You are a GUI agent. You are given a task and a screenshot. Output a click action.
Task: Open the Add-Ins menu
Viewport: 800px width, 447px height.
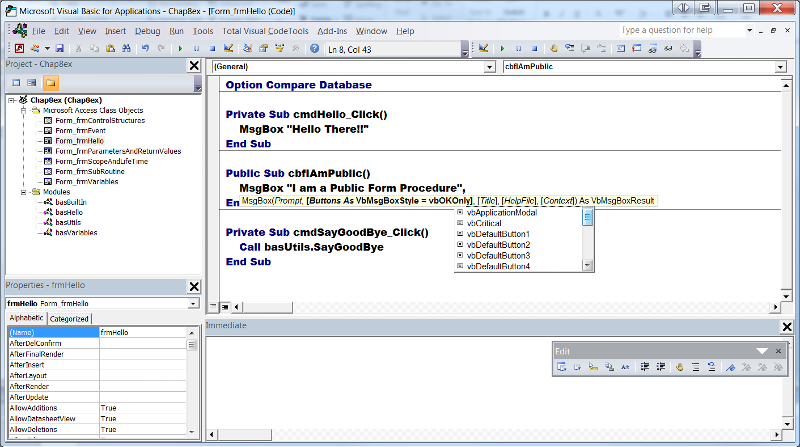[332, 31]
